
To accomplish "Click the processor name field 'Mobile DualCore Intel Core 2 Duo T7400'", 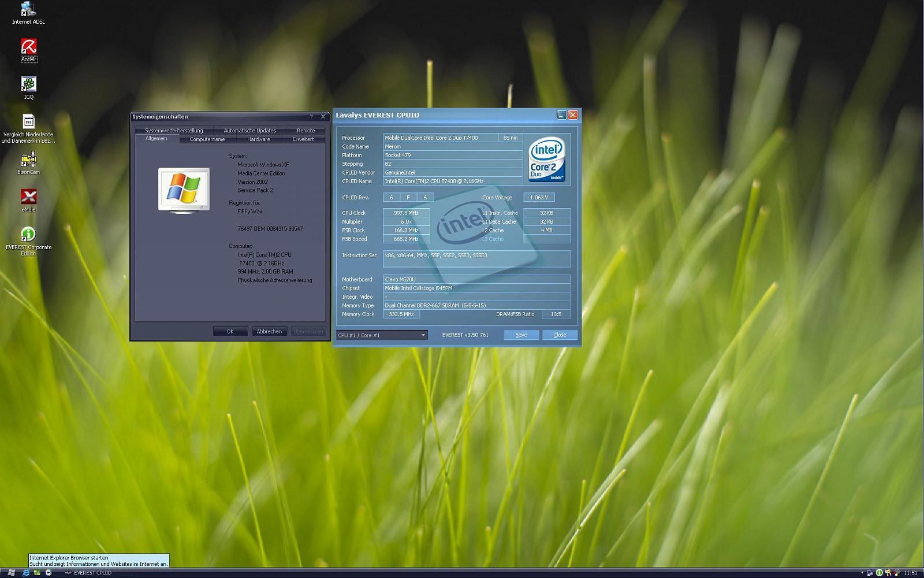I will pyautogui.click(x=440, y=138).
